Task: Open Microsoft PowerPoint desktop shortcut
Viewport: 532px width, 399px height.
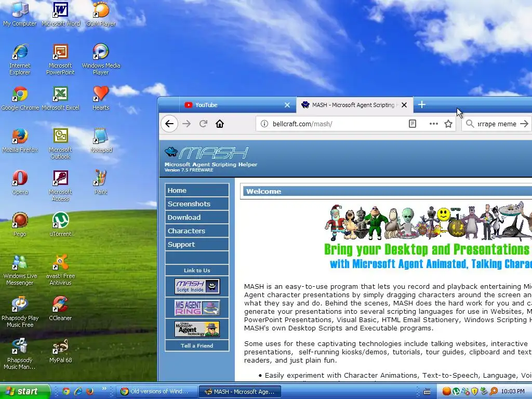Action: [x=60, y=59]
